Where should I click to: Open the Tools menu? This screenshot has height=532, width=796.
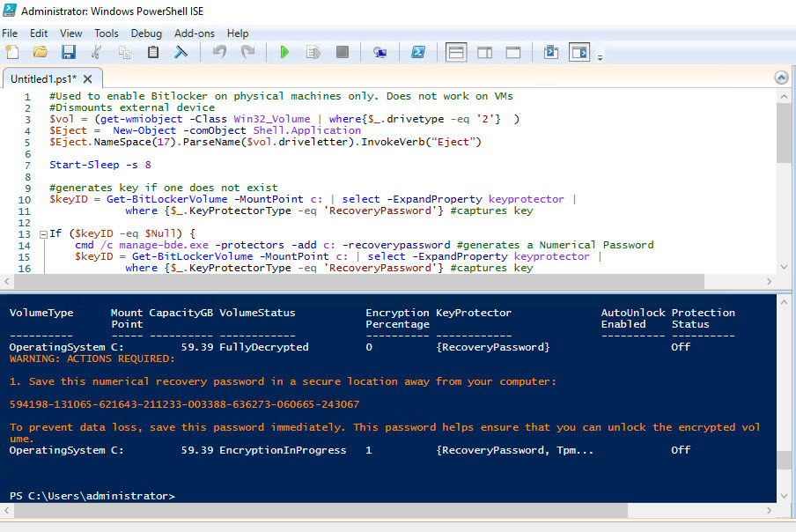(x=106, y=33)
